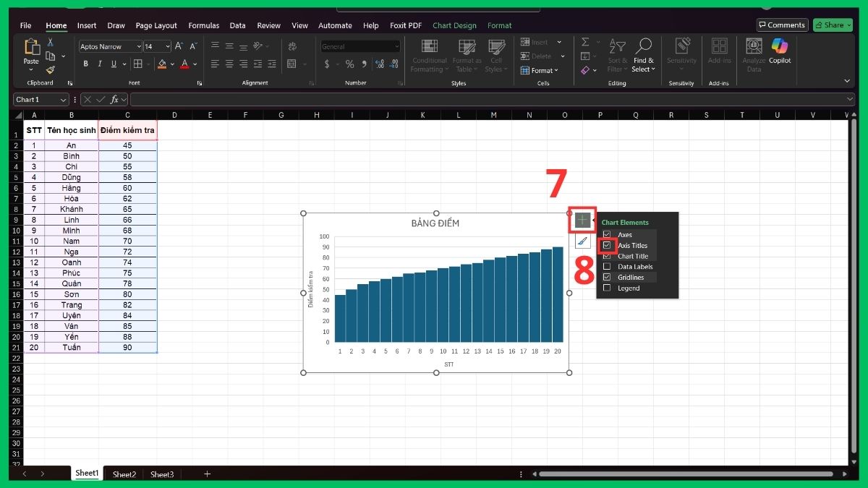
Task: Click the Analyze Data icon
Action: (x=753, y=54)
